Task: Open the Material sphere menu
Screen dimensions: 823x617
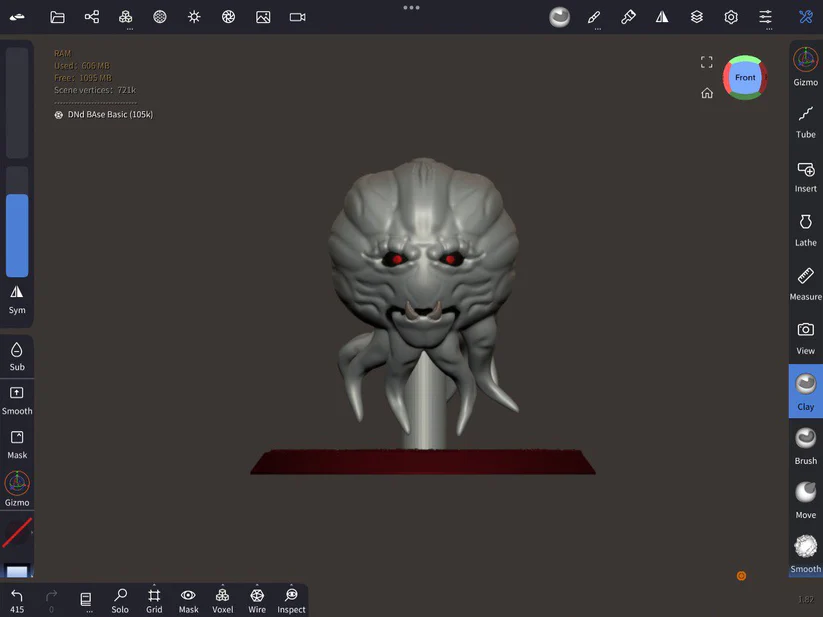Action: [160, 17]
